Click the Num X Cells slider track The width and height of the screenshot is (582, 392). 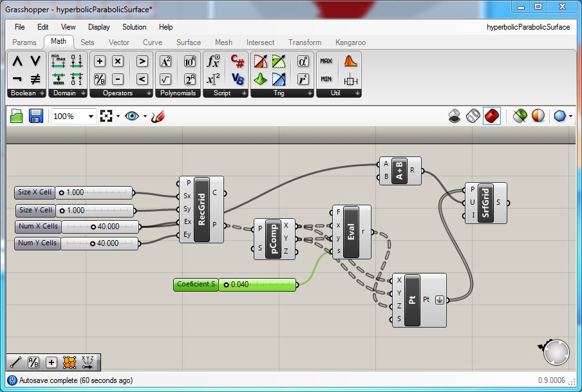[100, 227]
